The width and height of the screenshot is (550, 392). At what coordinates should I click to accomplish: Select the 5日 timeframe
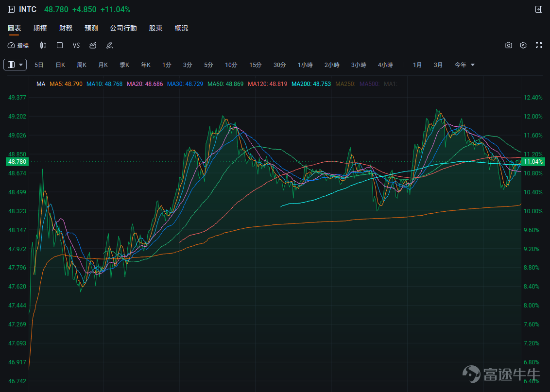[x=39, y=65]
